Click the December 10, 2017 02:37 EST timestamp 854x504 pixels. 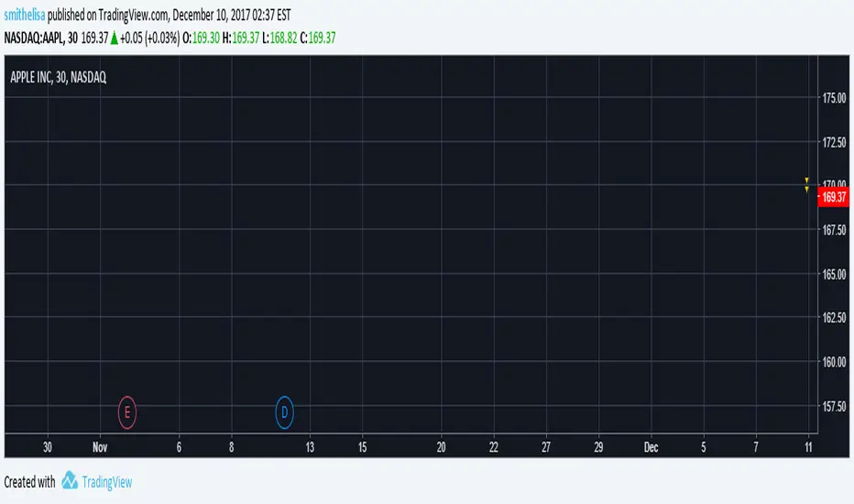click(x=232, y=15)
